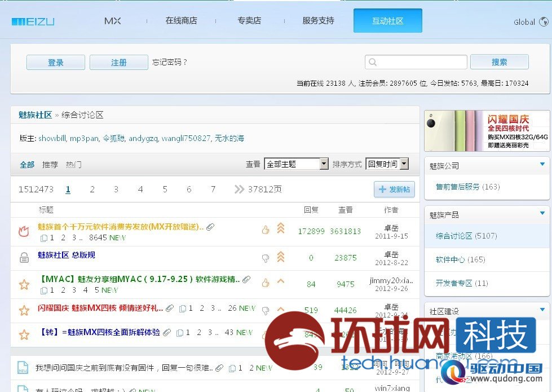The image size is (552, 392).
Task: Open the 【MYAC】魅友分享组 thread title
Action: (139, 279)
